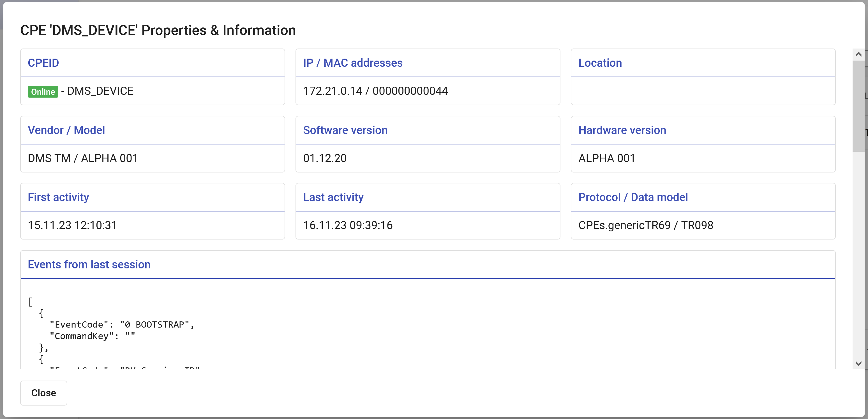Open the First activity section header
This screenshot has height=419, width=868.
point(58,197)
